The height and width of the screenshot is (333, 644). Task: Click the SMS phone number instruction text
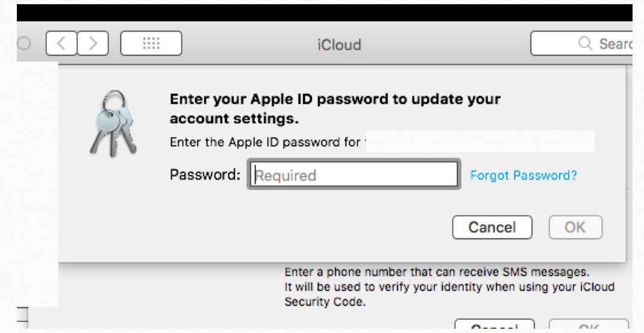pyautogui.click(x=436, y=272)
